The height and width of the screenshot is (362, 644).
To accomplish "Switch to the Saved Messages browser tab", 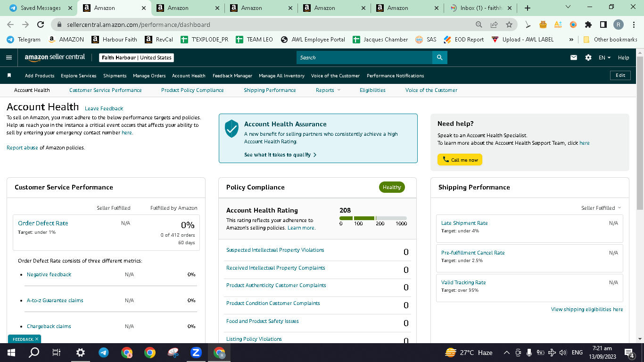I will click(41, 8).
